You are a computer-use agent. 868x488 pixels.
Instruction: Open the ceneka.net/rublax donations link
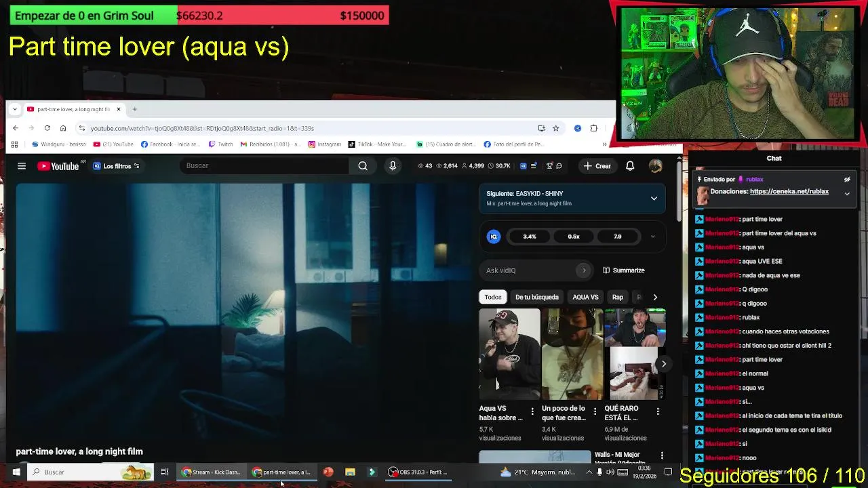789,192
